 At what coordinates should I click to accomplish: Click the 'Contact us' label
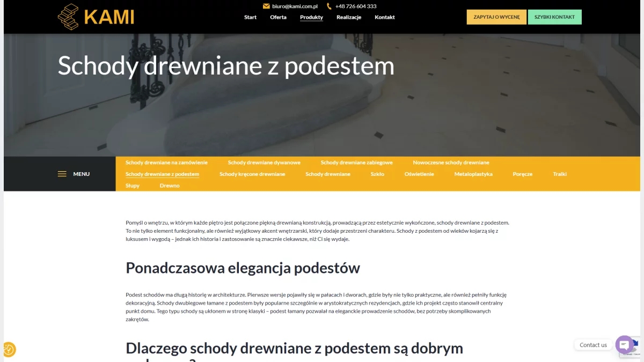click(593, 345)
